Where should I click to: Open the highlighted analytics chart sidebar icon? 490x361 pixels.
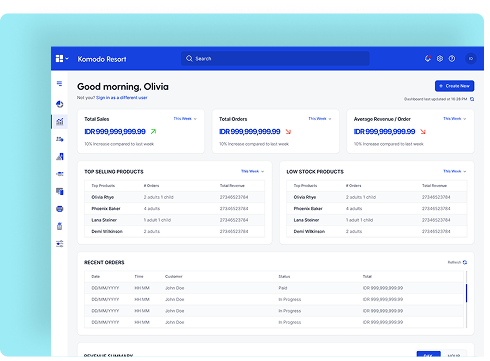pyautogui.click(x=60, y=122)
